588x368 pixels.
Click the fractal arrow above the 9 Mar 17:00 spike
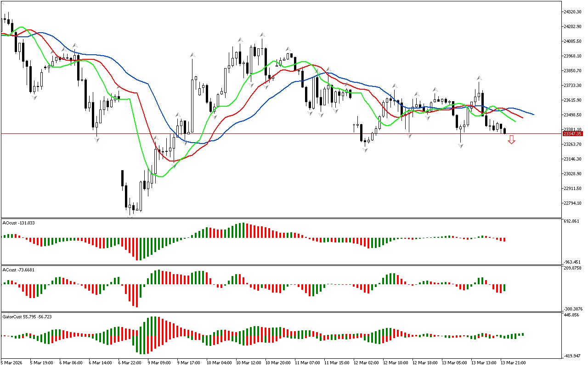coord(192,55)
